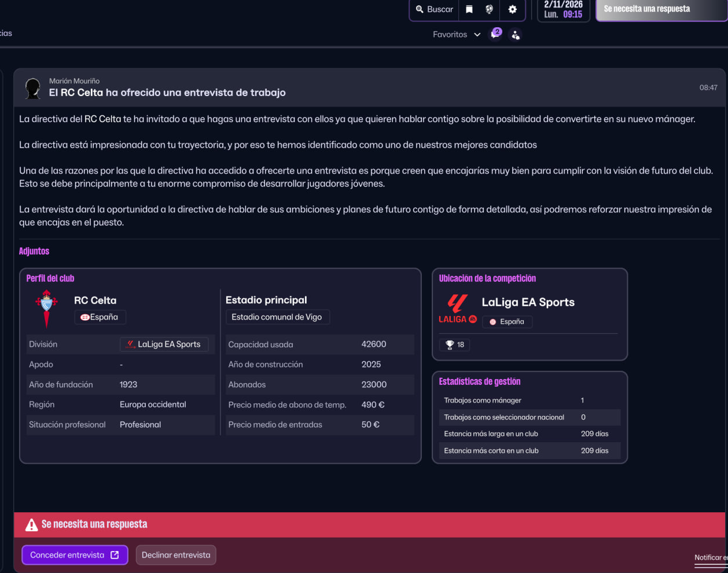Click Declinar entrevista button
728x573 pixels.
(176, 555)
